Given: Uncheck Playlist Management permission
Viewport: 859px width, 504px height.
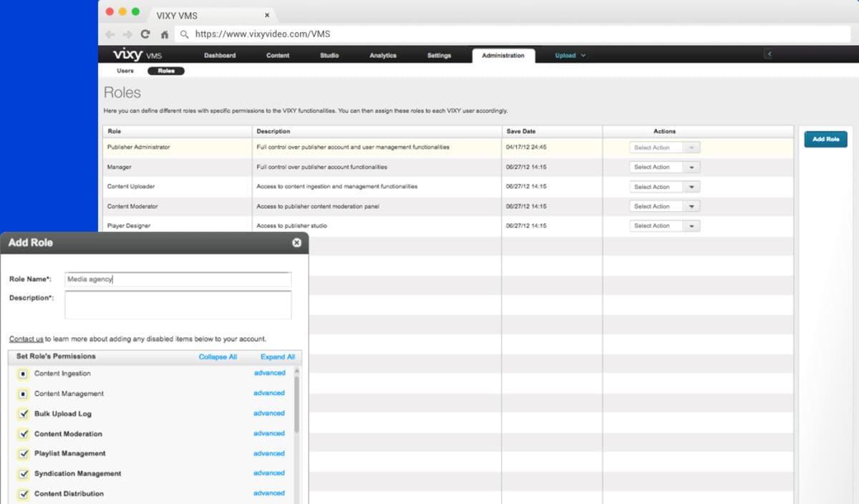Looking at the screenshot, I should (x=23, y=454).
